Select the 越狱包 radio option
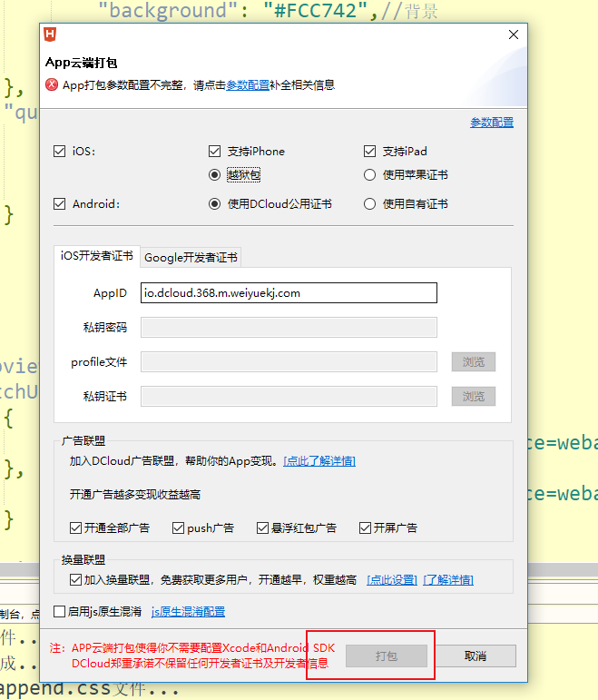The width and height of the screenshot is (598, 700). 215,175
